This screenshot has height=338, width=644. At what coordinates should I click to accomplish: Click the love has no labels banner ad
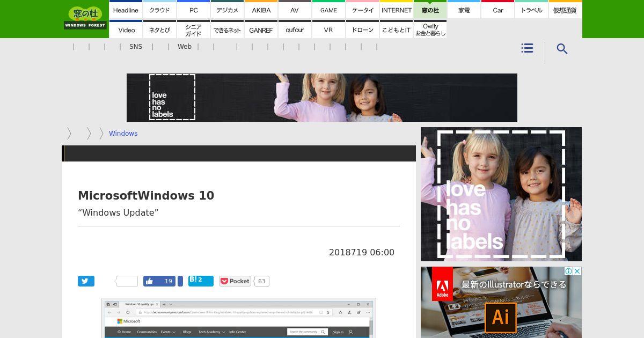322,98
